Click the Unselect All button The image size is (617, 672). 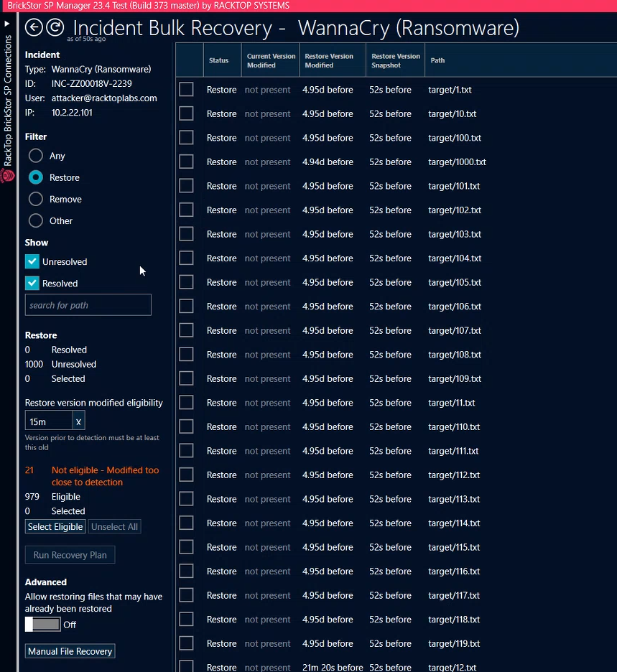114,526
